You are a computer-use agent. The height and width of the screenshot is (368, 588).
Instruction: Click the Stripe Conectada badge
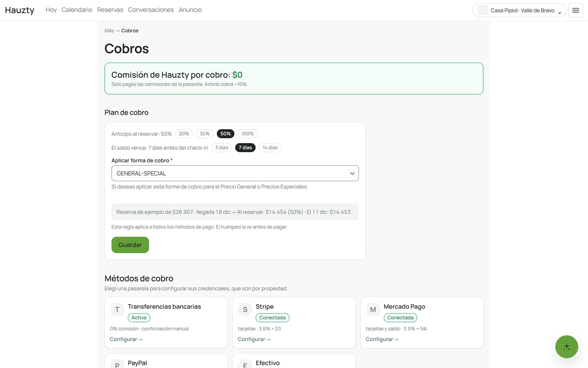(272, 318)
